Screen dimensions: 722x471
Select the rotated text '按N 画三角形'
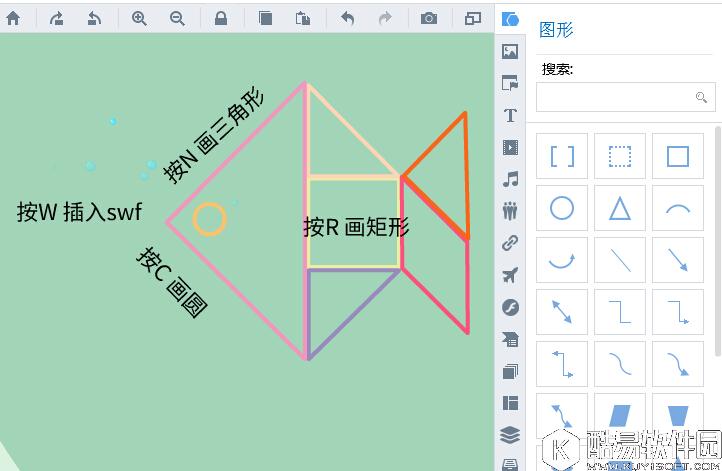tap(214, 136)
